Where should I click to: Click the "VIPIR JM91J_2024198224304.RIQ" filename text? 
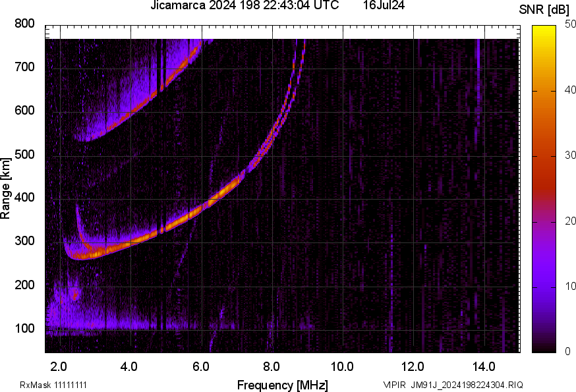point(453,385)
